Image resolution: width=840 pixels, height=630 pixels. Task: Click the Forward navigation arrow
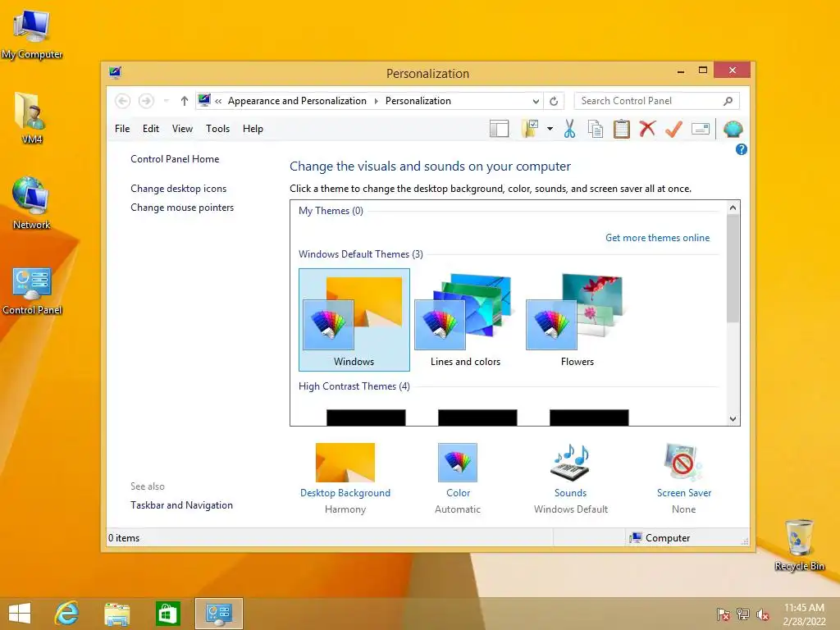click(x=146, y=101)
